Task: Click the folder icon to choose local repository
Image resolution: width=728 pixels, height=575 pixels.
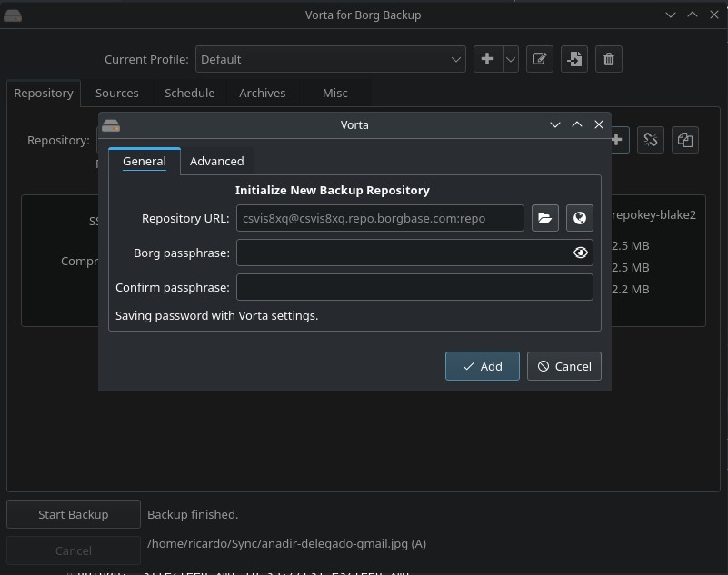Action: [545, 218]
